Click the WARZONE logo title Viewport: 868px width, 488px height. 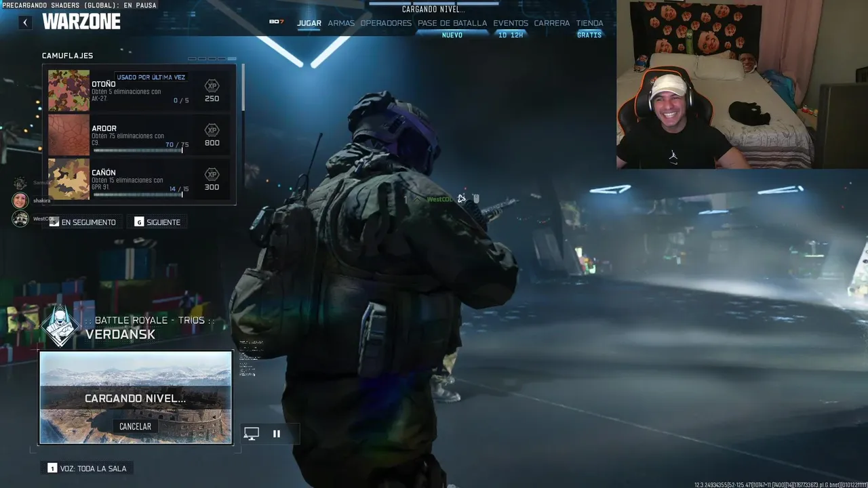[x=81, y=22]
